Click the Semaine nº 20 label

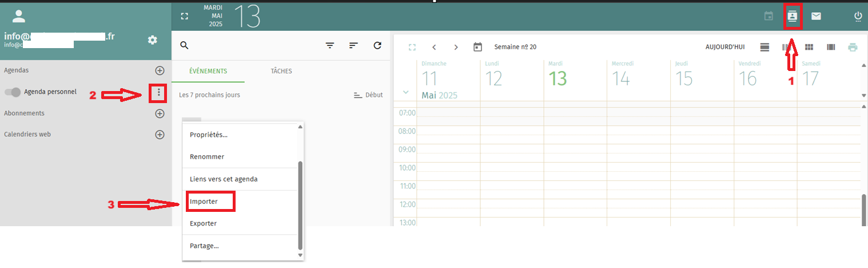coord(515,47)
